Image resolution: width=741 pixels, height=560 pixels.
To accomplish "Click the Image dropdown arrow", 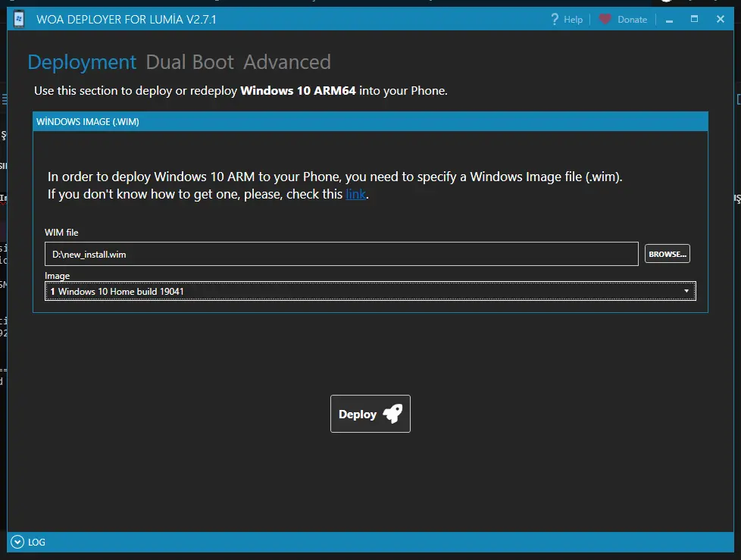I will pos(686,291).
